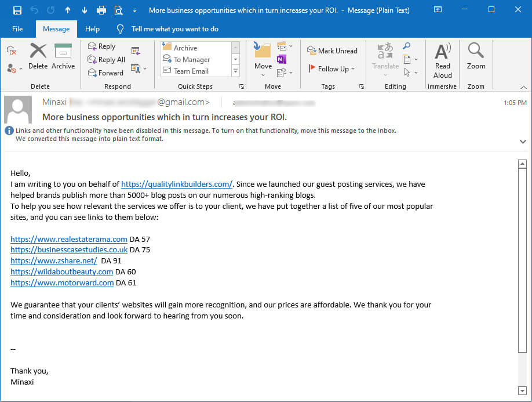
Task: Click Reply All
Action: coord(107,59)
